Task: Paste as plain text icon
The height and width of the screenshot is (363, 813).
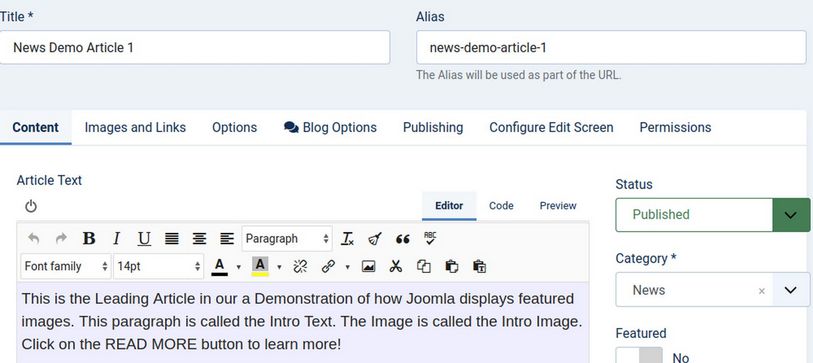Action: [479, 267]
